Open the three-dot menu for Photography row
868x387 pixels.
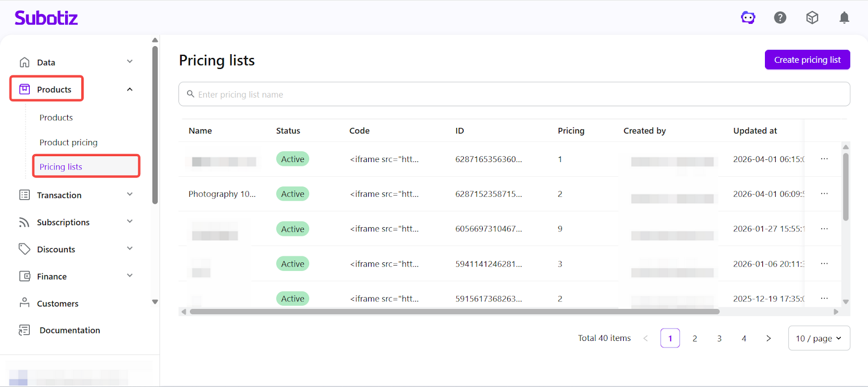coord(824,193)
